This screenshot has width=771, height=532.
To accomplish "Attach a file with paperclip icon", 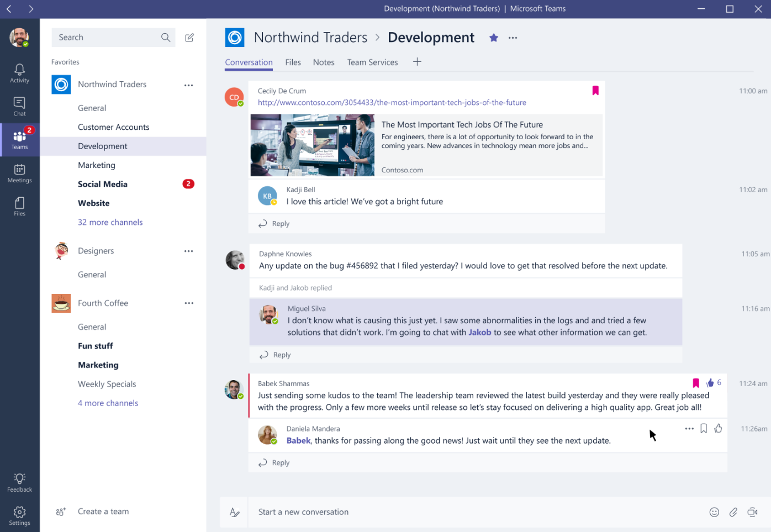I will tap(733, 512).
